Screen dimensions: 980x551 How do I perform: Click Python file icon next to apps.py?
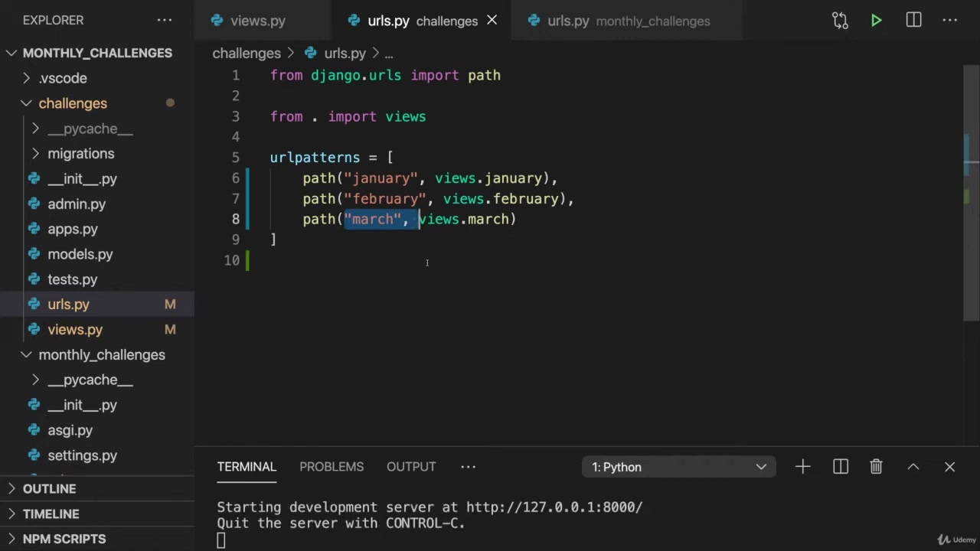(34, 230)
